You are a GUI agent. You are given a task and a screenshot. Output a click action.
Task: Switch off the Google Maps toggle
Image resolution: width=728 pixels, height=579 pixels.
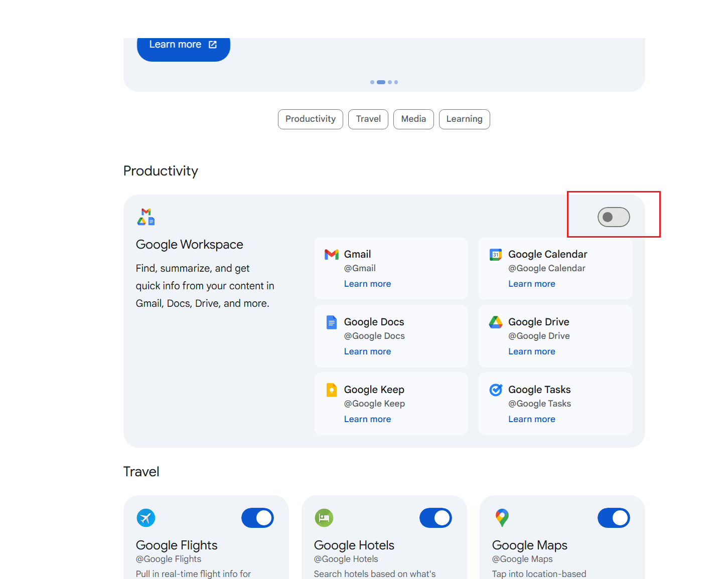pyautogui.click(x=613, y=518)
